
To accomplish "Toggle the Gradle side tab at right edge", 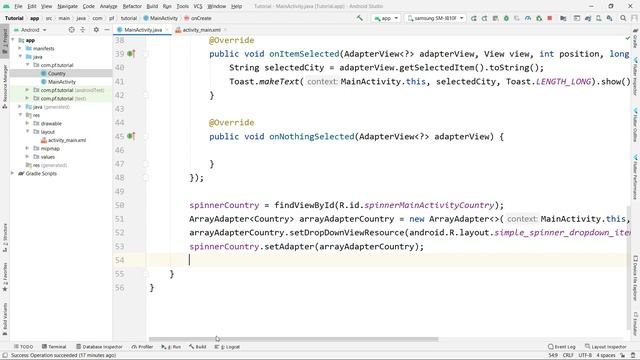I will pos(636,38).
